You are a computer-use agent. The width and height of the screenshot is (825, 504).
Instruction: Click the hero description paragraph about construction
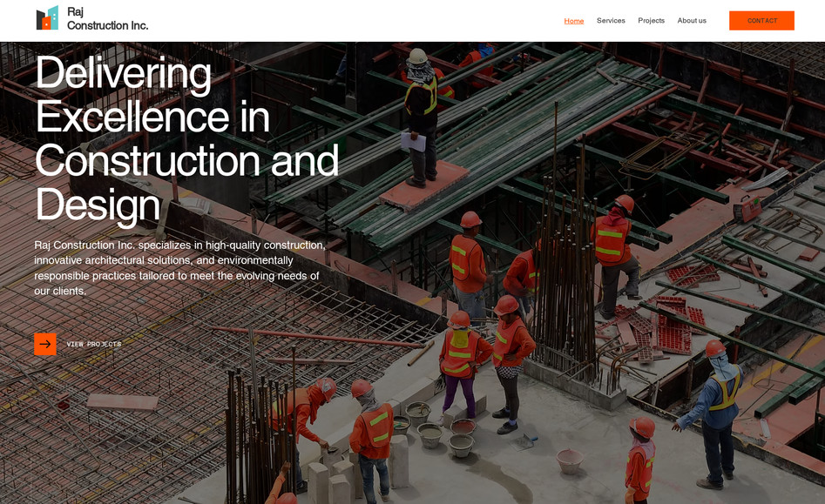tap(179, 268)
